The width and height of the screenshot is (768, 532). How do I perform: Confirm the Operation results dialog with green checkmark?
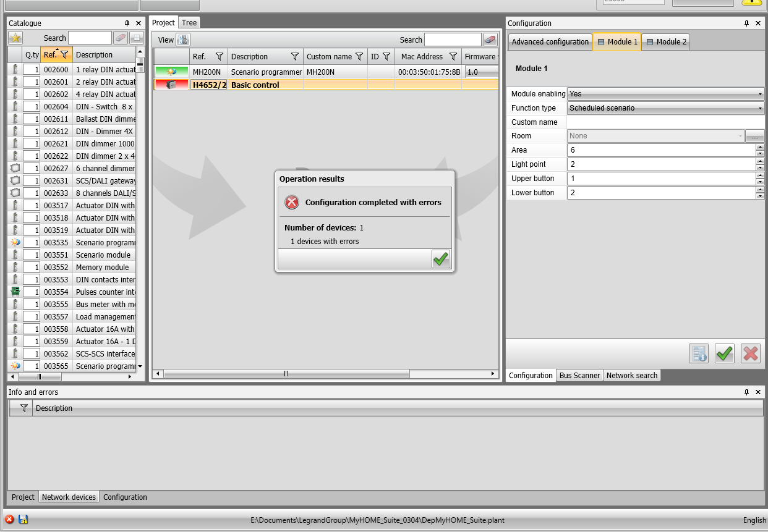440,259
